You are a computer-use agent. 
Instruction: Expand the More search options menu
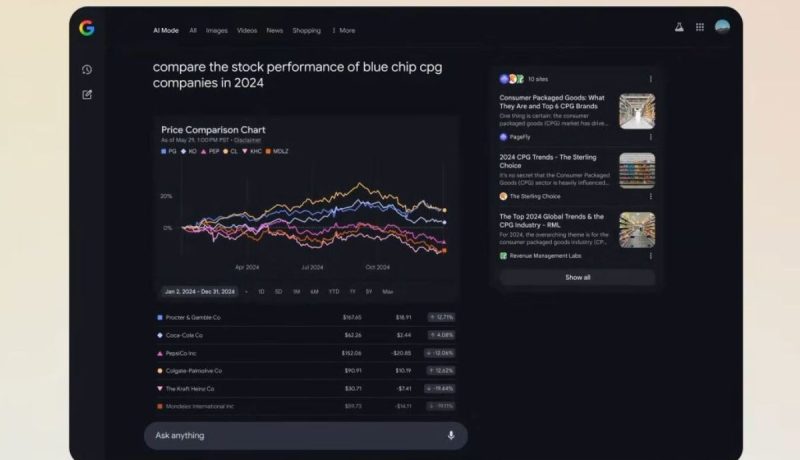(344, 31)
